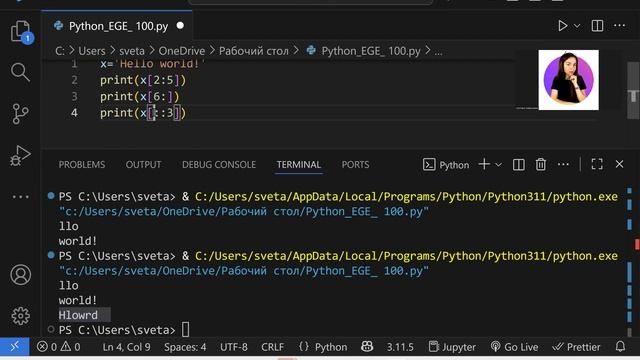Screen dimensions: 640x360
Task: Click the editor minimap scrollbar
Action: click(x=633, y=91)
